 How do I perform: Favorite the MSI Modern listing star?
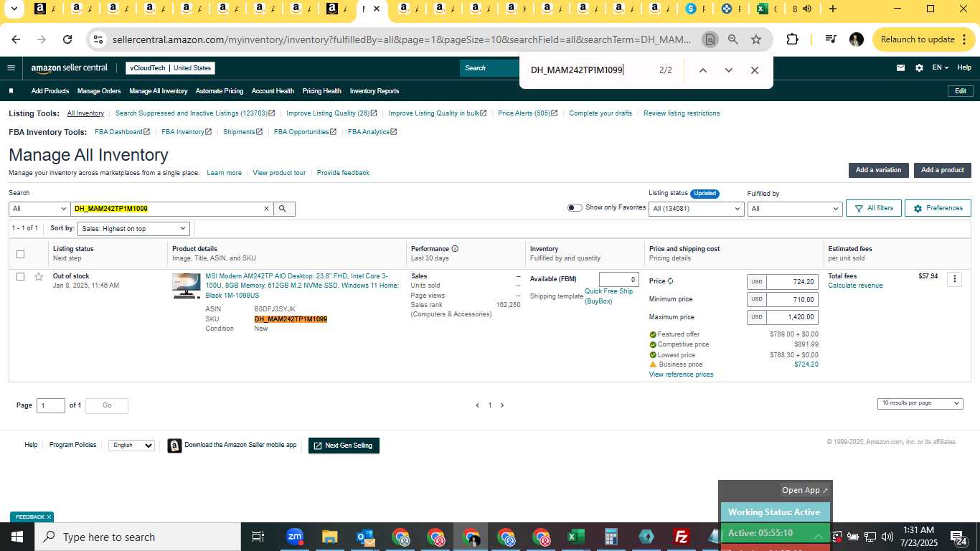point(39,277)
